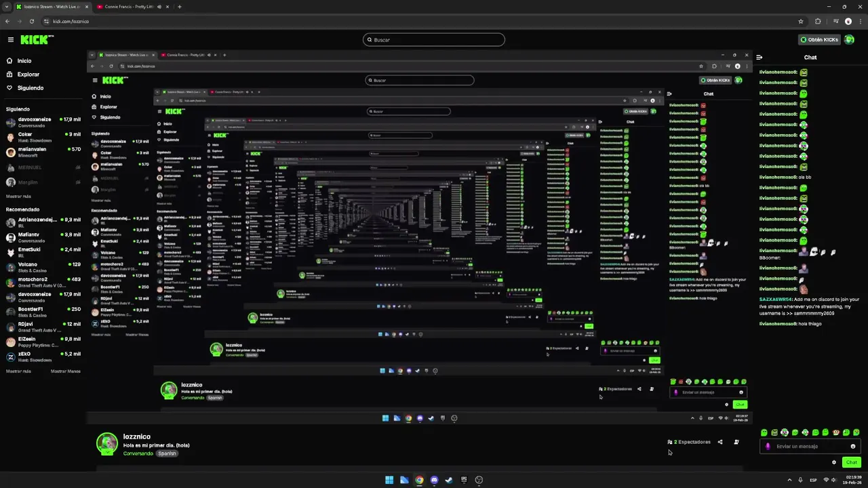Open chat settings gear icon
This screenshot has width=868, height=488.
[x=834, y=462]
